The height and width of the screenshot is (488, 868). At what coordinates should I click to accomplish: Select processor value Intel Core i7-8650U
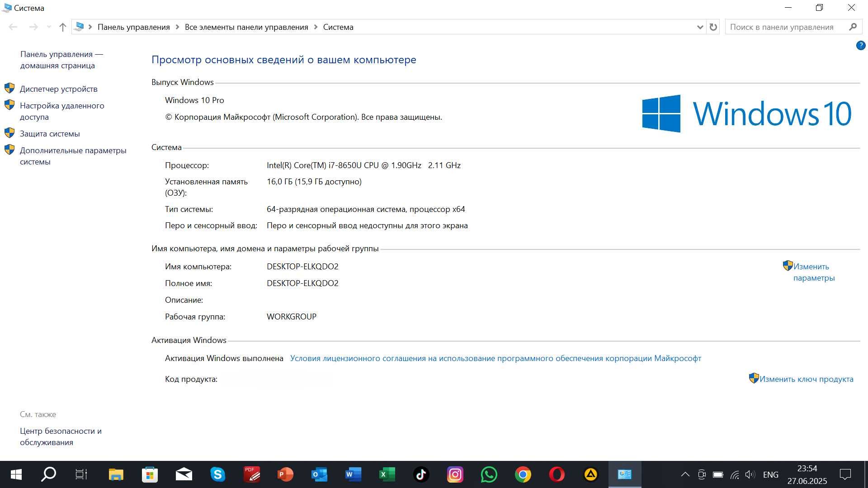(363, 165)
